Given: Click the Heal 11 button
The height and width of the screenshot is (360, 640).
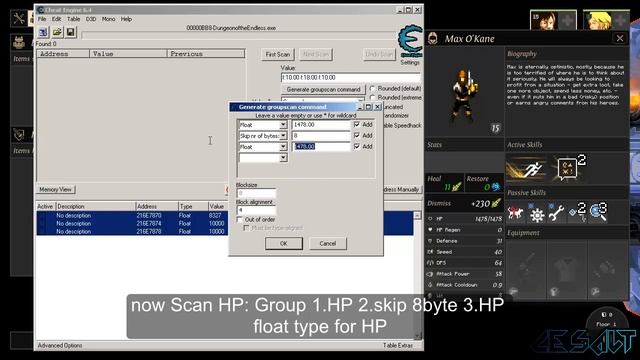Looking at the screenshot, I should [x=445, y=183].
